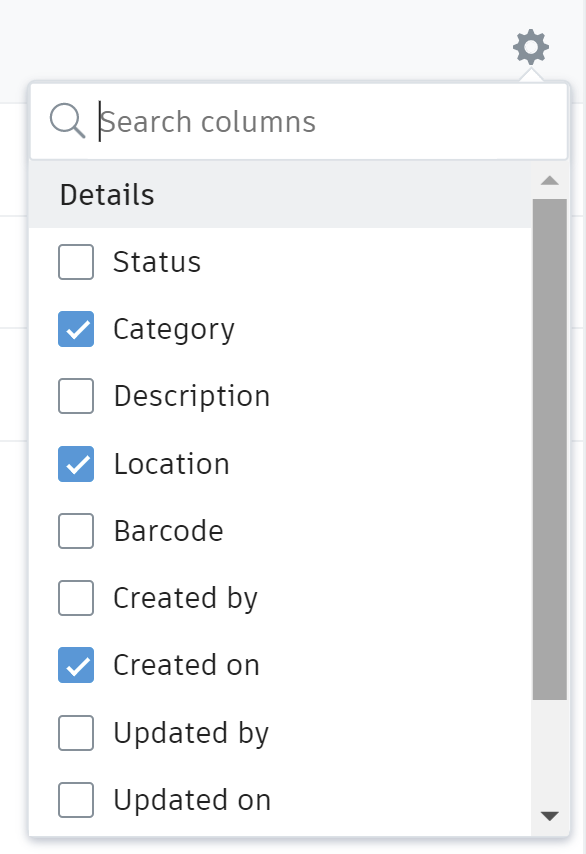586x854 pixels.
Task: Click the settings gear icon
Action: click(x=530, y=46)
